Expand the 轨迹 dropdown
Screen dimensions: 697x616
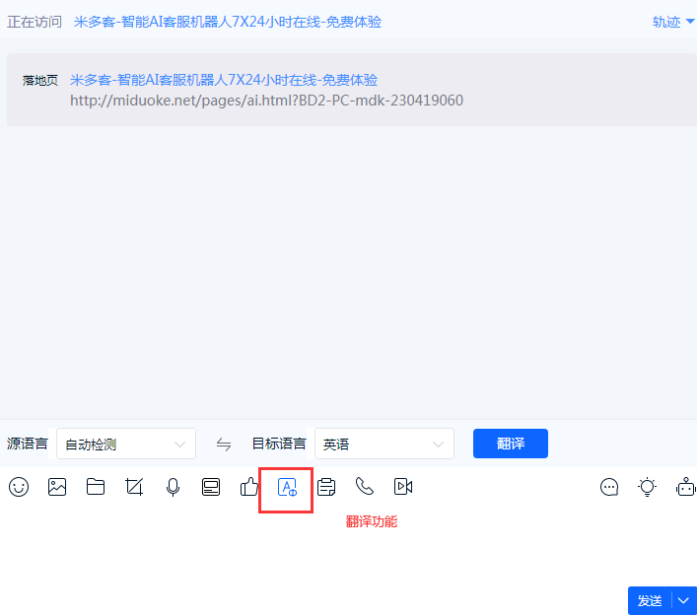point(673,22)
